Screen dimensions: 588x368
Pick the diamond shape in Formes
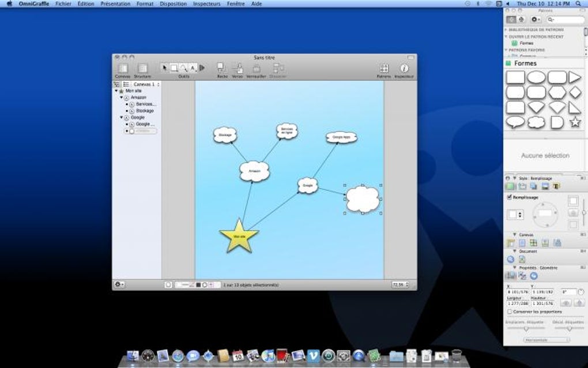point(575,92)
